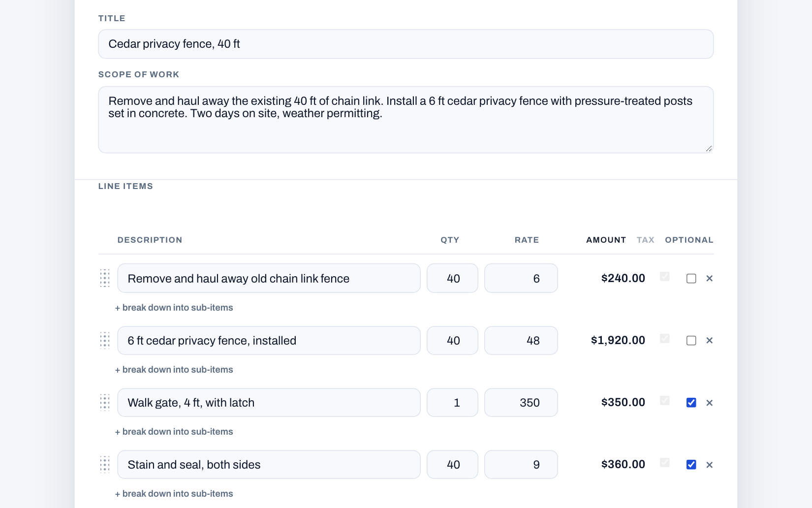Edit quantity 1 of Walk gate item
This screenshot has height=508, width=812.
click(452, 402)
